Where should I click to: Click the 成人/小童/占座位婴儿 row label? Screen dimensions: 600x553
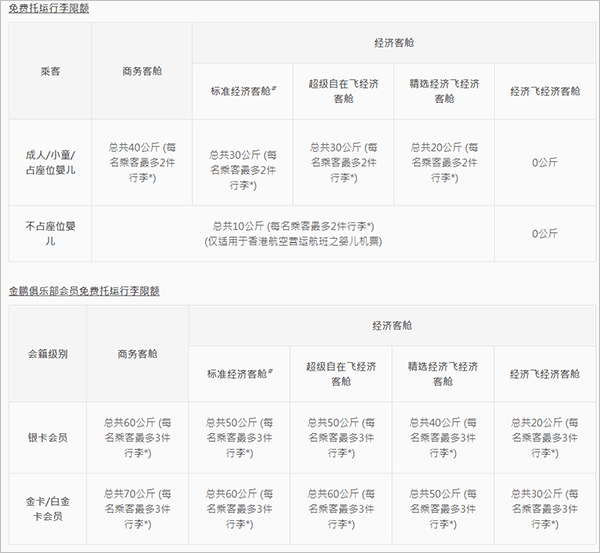click(x=50, y=162)
